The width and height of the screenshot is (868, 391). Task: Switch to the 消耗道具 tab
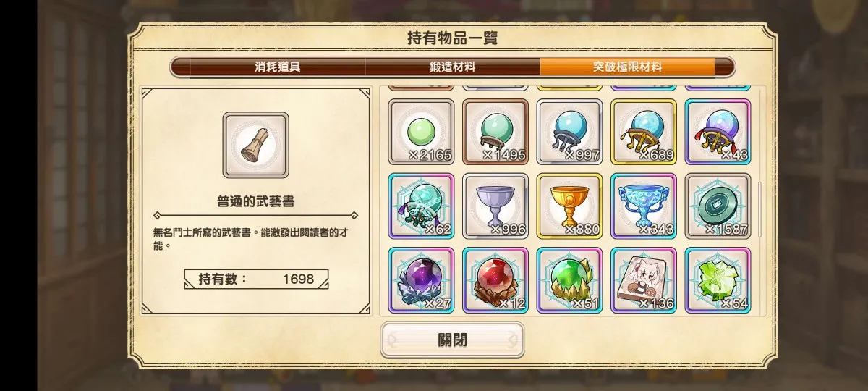[278, 67]
